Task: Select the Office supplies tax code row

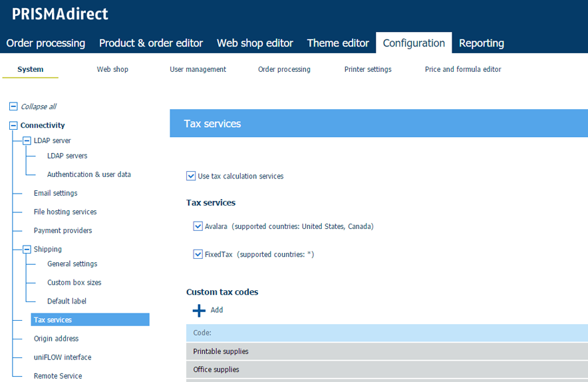Action: [x=386, y=369]
